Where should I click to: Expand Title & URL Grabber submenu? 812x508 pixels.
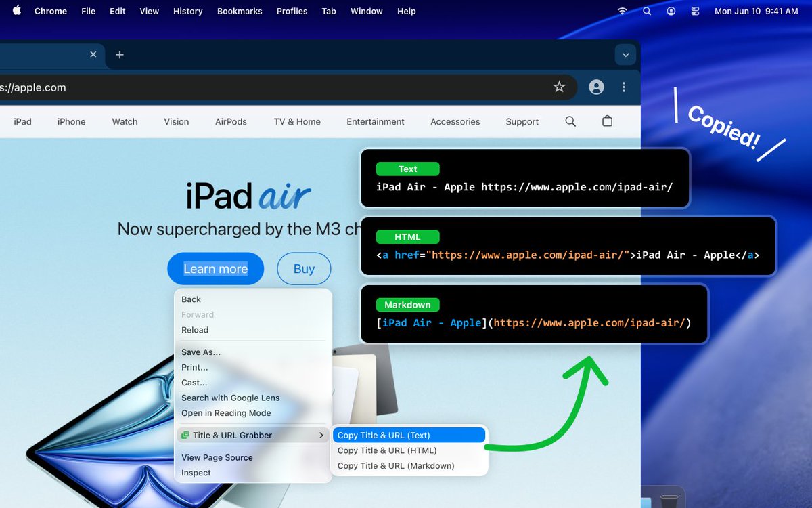(x=253, y=436)
